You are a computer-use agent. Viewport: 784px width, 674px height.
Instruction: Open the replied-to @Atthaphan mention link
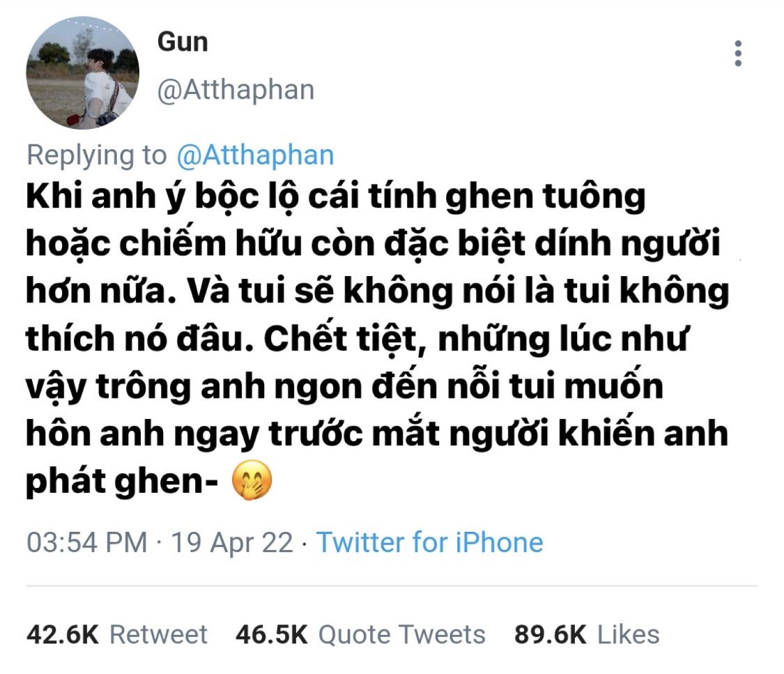(256, 155)
